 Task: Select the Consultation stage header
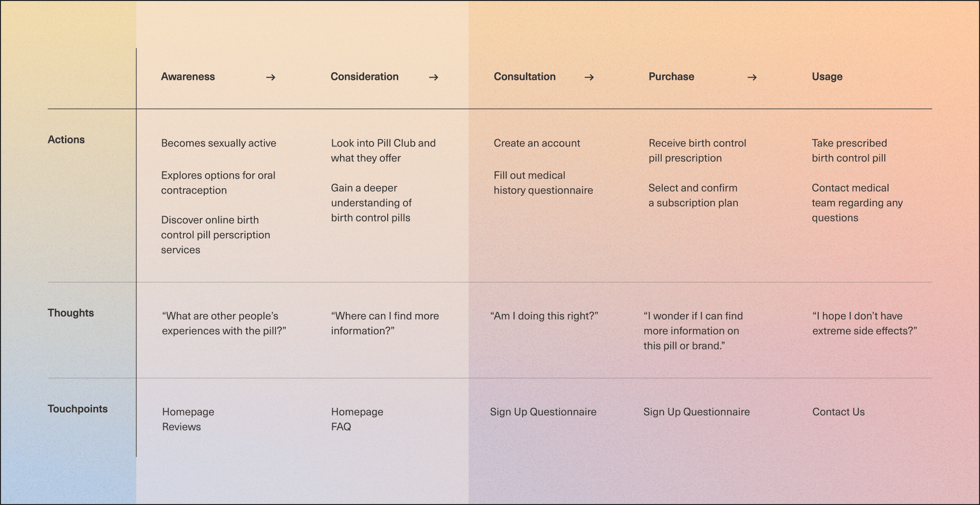524,77
